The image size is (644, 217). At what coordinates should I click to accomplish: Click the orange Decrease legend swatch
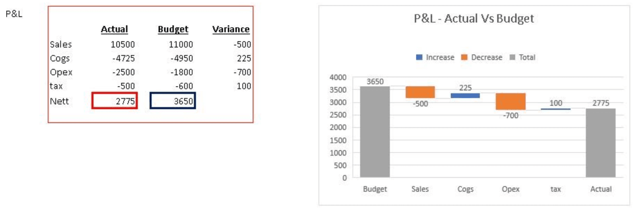pyautogui.click(x=464, y=57)
